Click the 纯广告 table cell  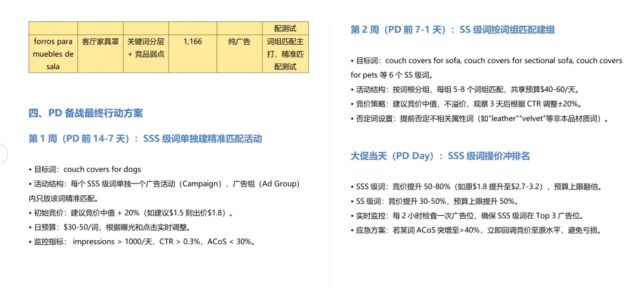(x=240, y=54)
